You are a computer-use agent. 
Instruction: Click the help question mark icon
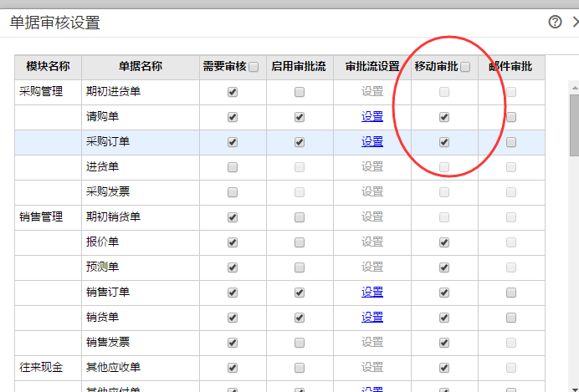[x=555, y=23]
